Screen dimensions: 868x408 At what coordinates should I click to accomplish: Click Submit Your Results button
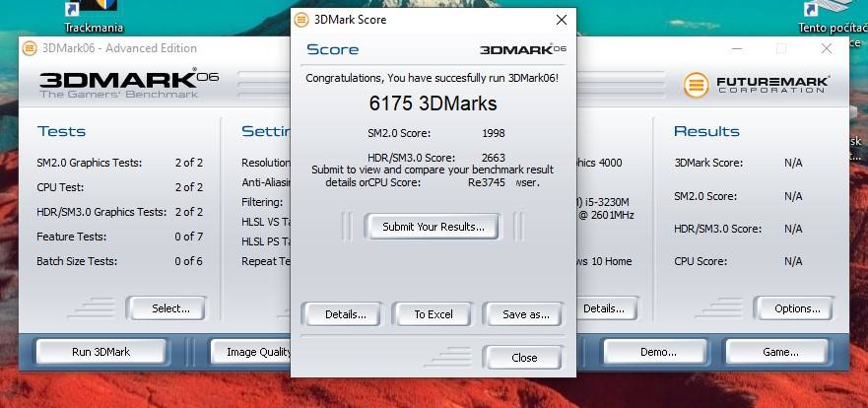[x=433, y=227]
